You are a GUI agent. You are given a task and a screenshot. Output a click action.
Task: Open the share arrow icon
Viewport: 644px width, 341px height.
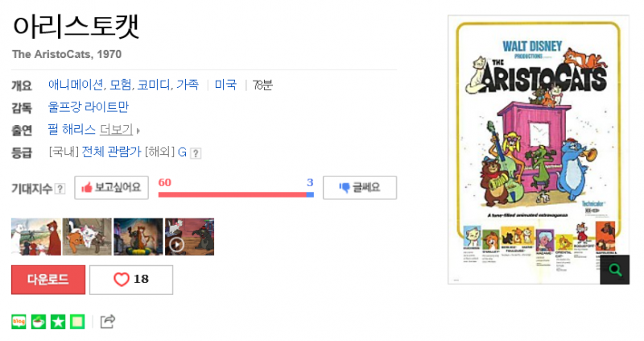[108, 322]
